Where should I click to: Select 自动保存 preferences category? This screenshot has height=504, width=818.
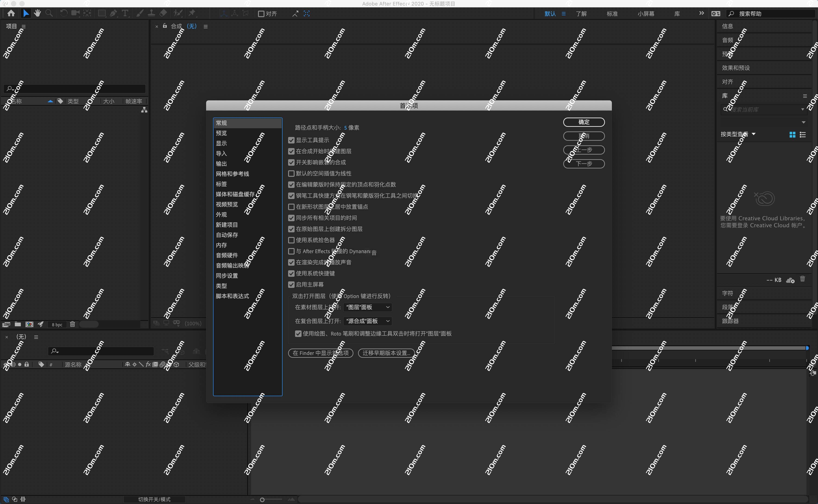[248, 235]
